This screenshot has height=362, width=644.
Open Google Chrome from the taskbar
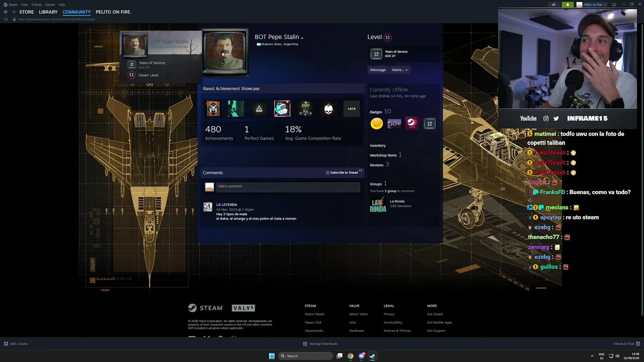(350, 356)
